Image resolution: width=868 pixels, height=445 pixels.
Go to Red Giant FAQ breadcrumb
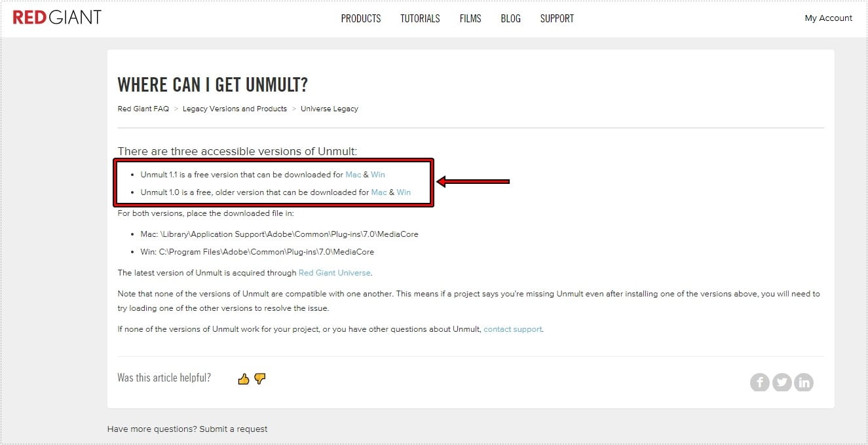tap(143, 109)
